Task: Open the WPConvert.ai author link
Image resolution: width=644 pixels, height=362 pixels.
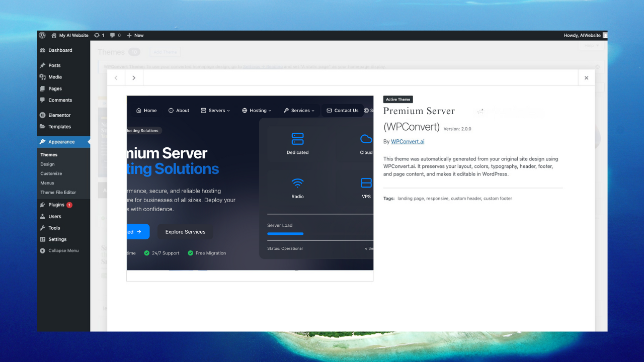Action: tap(408, 142)
